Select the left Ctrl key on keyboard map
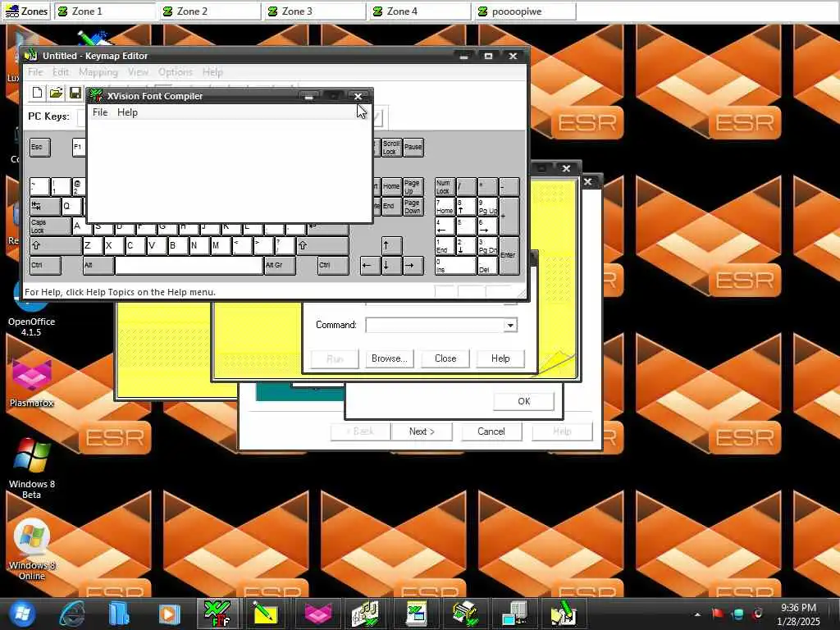The width and height of the screenshot is (840, 630). tap(45, 266)
